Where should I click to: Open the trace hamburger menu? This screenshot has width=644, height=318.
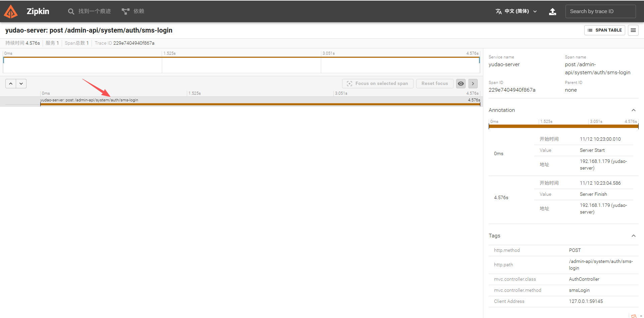[x=633, y=30]
